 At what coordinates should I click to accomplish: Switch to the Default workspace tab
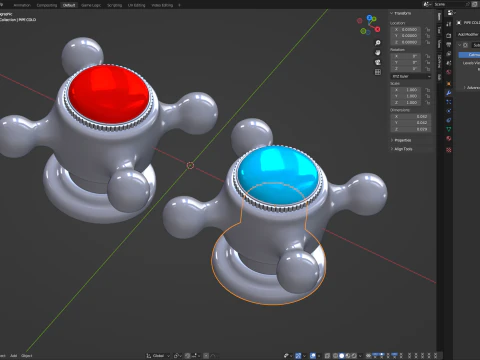click(69, 5)
